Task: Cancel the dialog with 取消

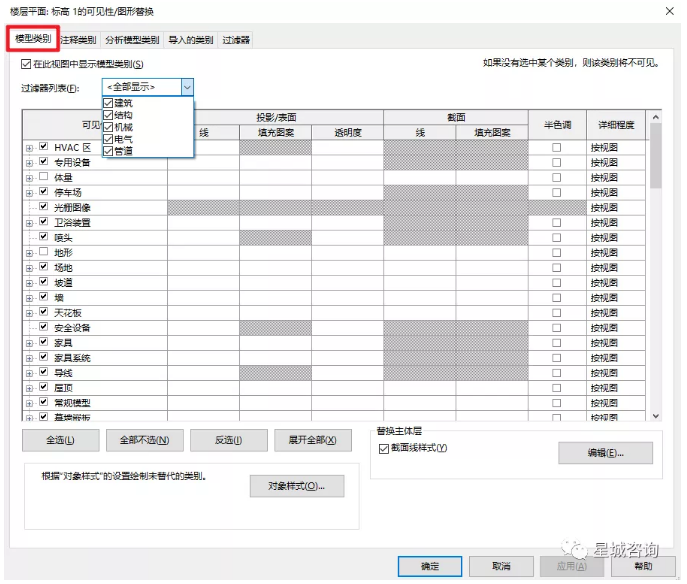Action: (501, 566)
